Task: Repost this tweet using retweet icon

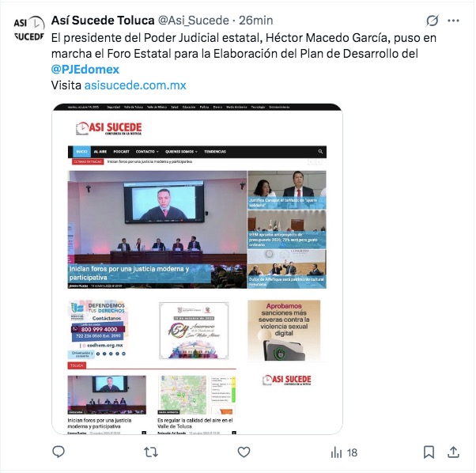Action: point(151,452)
